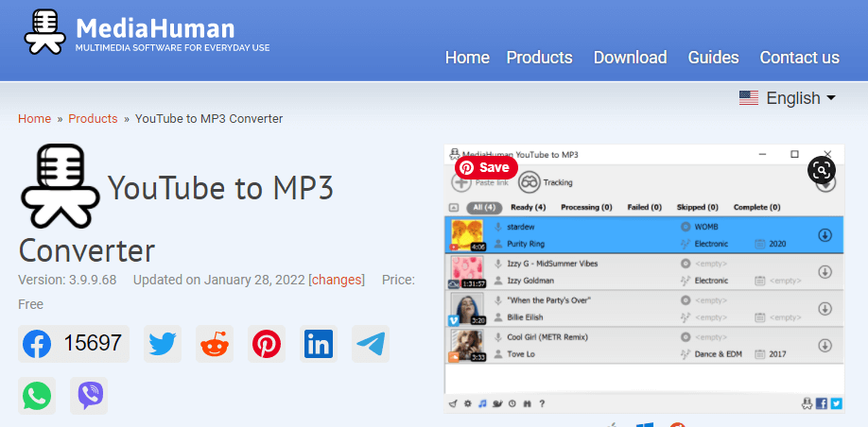The height and width of the screenshot is (427, 868).
Task: Open the English language dropdown
Action: [788, 98]
